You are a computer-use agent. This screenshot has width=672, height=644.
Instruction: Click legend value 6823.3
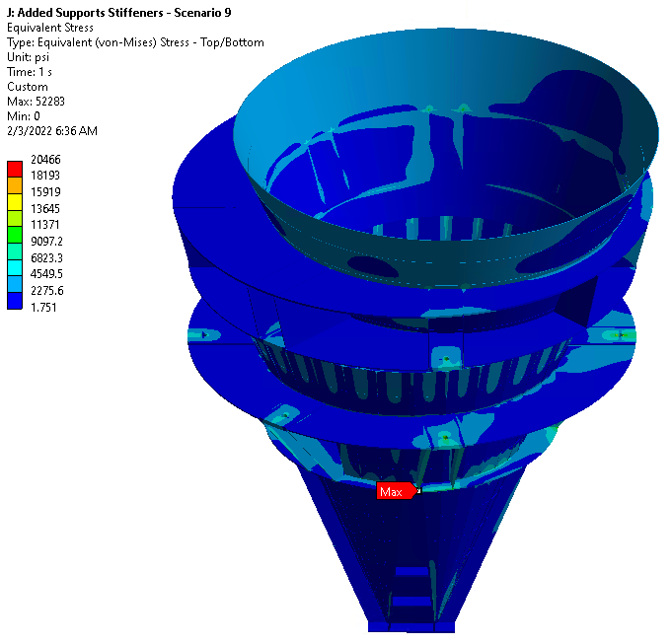pyautogui.click(x=46, y=258)
